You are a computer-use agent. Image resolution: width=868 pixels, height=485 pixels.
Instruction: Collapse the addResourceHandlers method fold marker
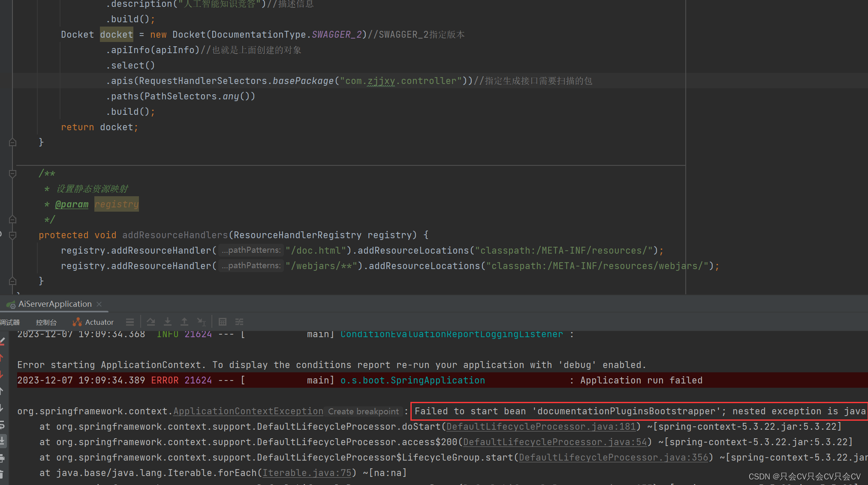pyautogui.click(x=12, y=235)
